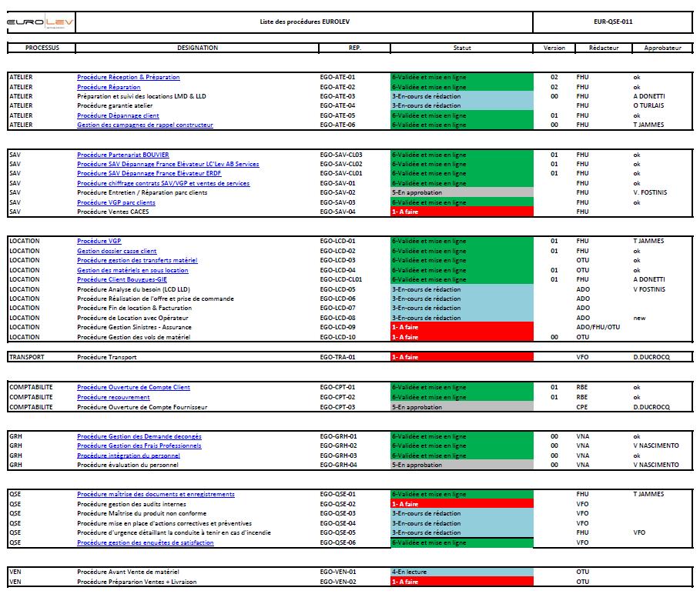This screenshot has width=700, height=594.
Task: Select the reference cell EGO-CPT-03
Action: [338, 407]
